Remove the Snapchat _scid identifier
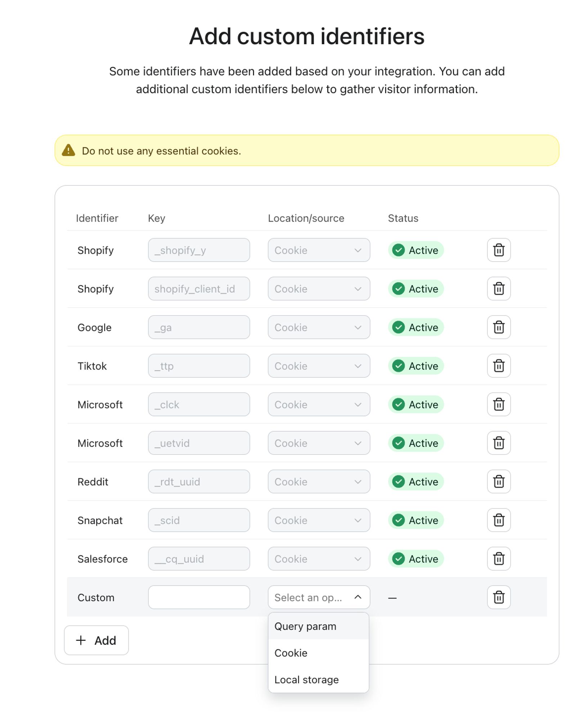This screenshot has width=576, height=728. click(499, 520)
